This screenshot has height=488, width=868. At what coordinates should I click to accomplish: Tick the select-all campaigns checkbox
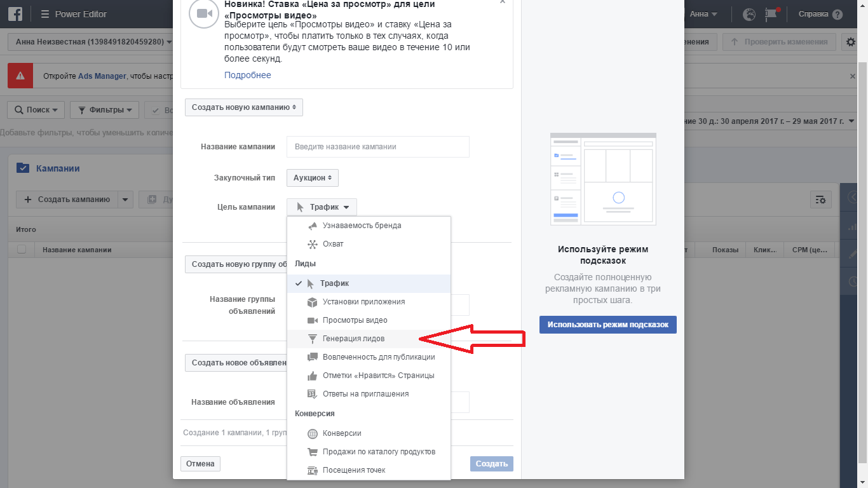coord(22,249)
